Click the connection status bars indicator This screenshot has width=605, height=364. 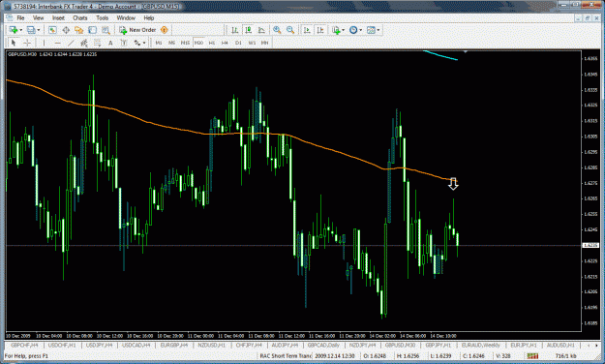pyautogui.click(x=532, y=356)
